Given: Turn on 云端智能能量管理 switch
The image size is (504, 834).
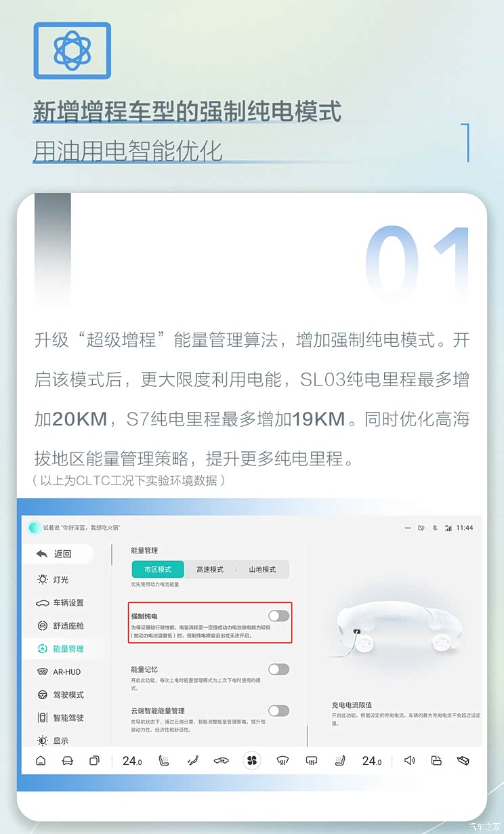Looking at the screenshot, I should pyautogui.click(x=278, y=711).
